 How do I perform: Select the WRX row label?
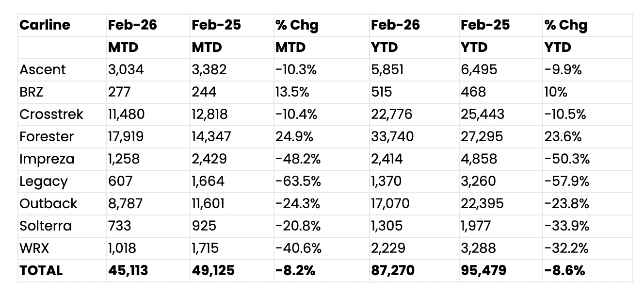pyautogui.click(x=34, y=248)
